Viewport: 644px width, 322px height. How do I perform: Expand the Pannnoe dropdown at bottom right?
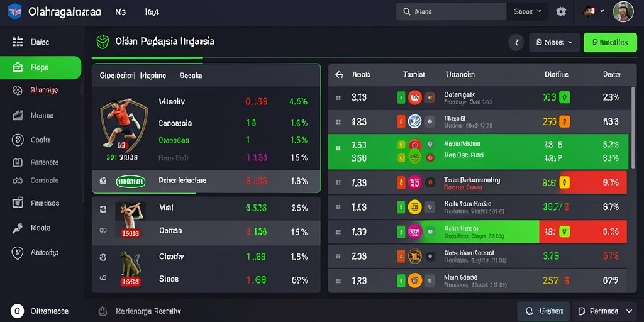pos(604,311)
